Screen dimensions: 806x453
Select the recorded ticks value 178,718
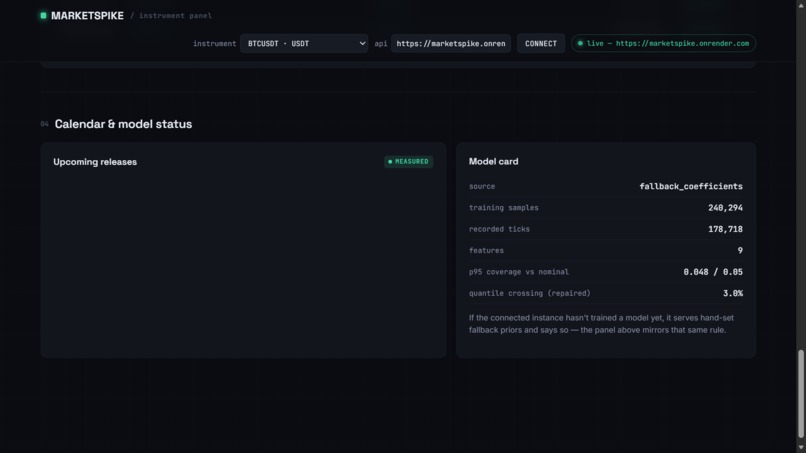[x=725, y=229]
